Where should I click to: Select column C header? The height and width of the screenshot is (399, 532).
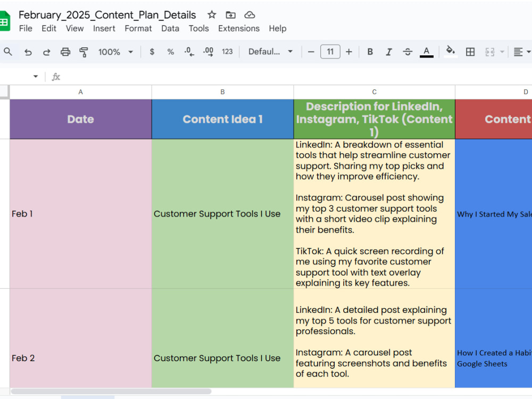374,92
